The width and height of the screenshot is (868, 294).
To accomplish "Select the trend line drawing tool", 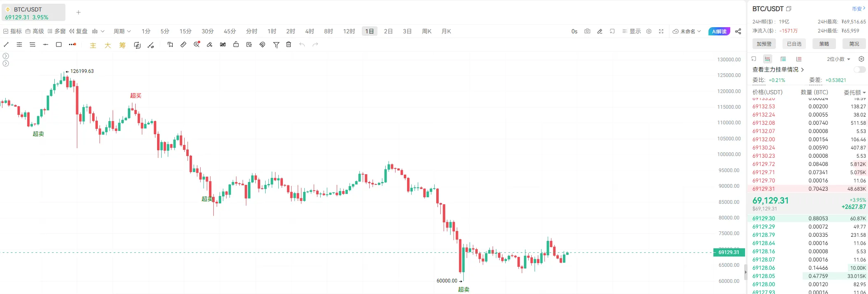I will [x=6, y=44].
